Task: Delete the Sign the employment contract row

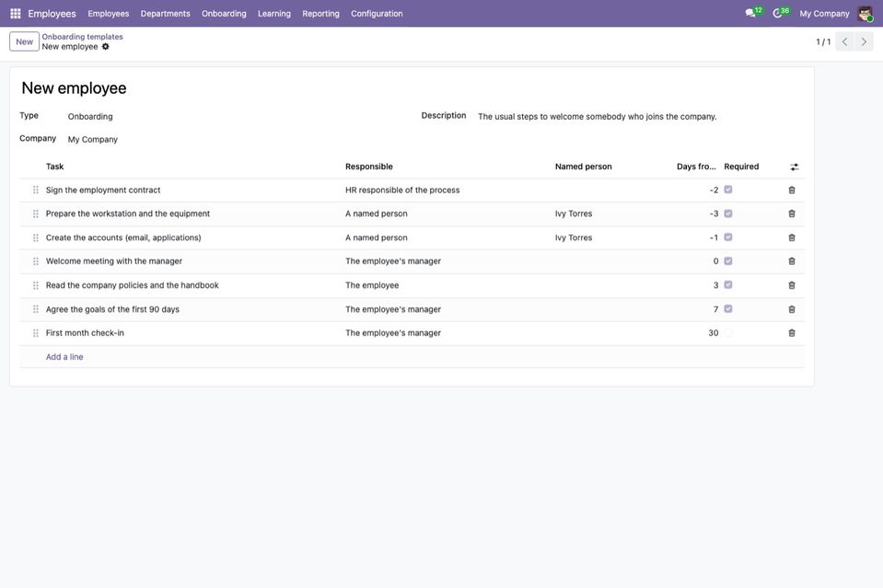Action: 792,190
